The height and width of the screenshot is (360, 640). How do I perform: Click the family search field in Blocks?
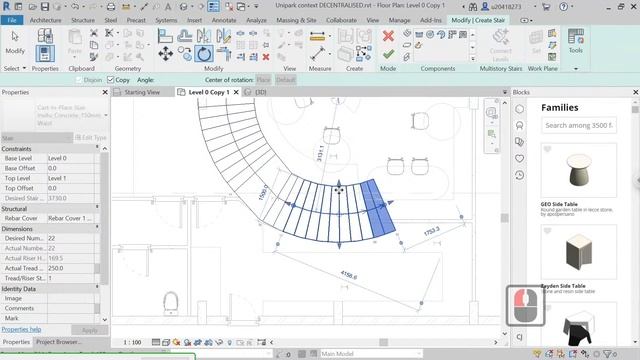tap(579, 125)
